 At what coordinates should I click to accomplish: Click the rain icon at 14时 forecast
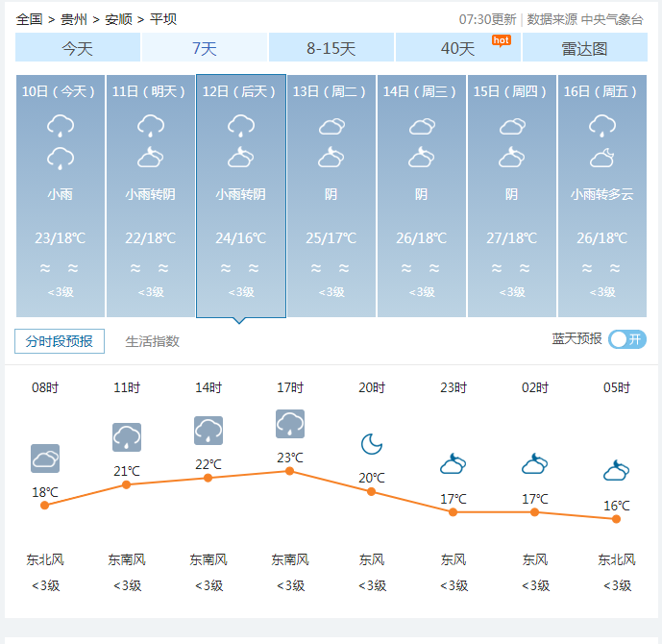click(208, 431)
